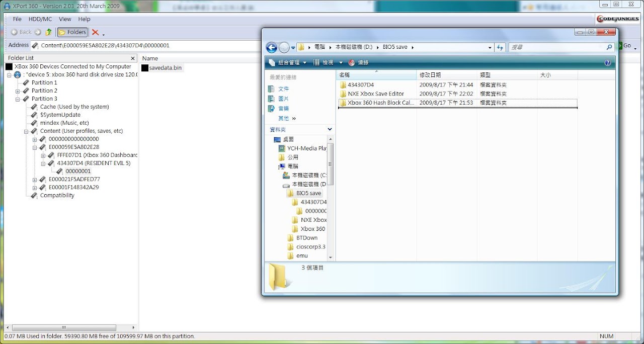The width and height of the screenshot is (644, 344).
Task: Collapse the E000059E5A802E28 profile node
Action: (35, 147)
